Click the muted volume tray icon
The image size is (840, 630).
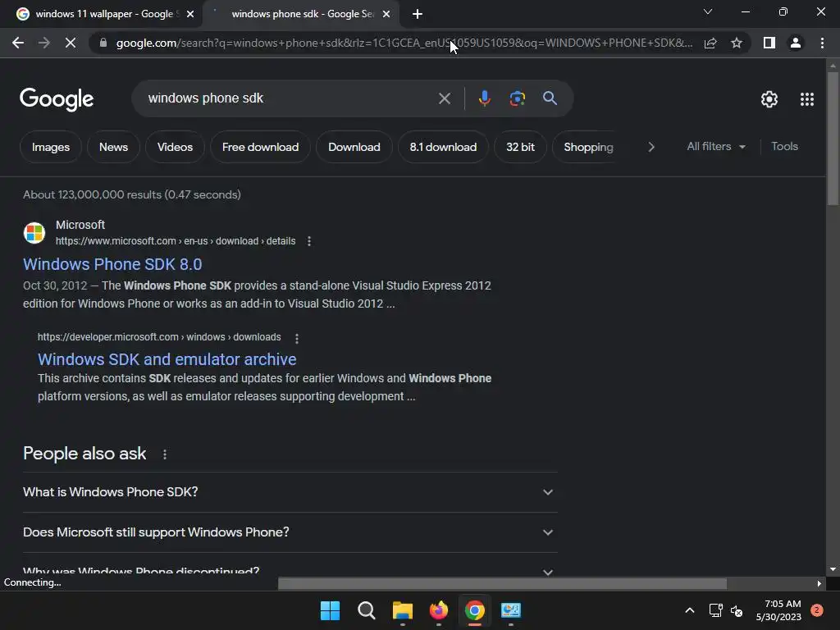[737, 610]
